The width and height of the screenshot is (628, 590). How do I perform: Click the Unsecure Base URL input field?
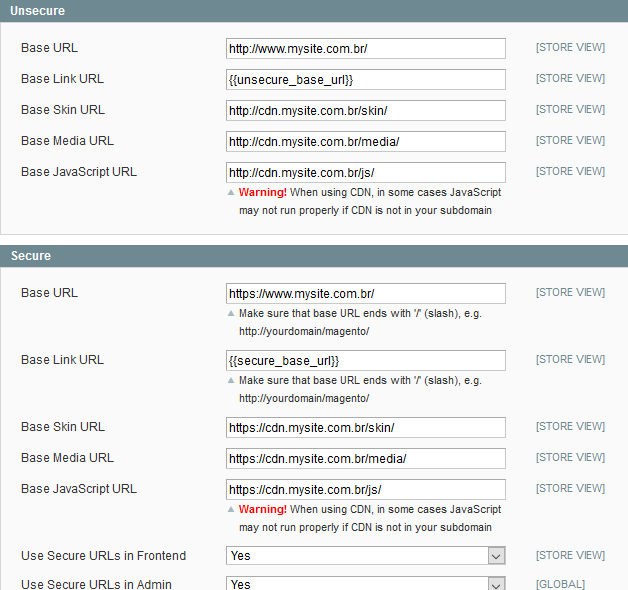366,48
